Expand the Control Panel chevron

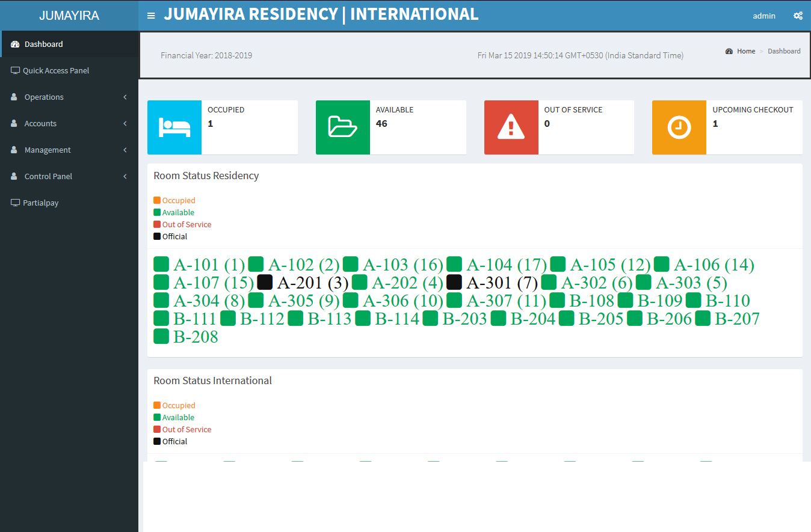point(125,177)
